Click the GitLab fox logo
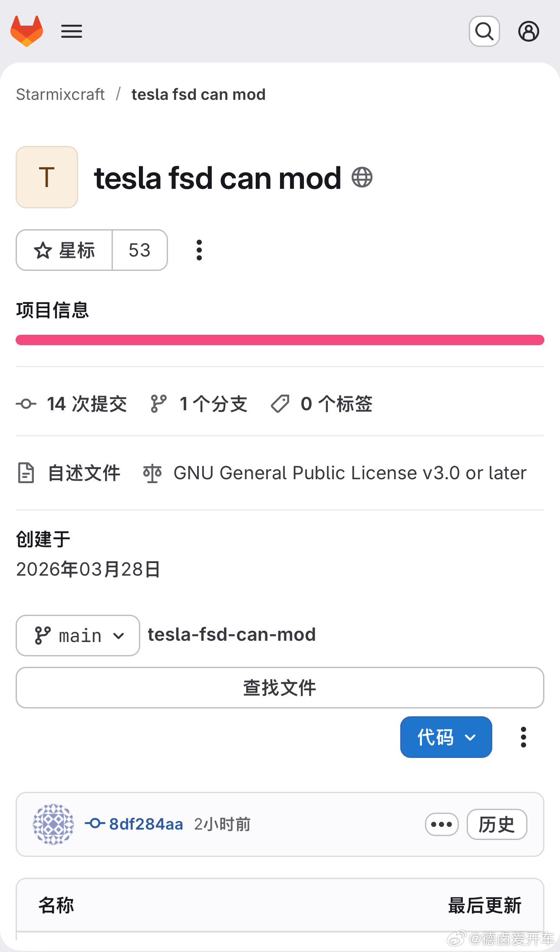The height and width of the screenshot is (952, 560). point(26,31)
